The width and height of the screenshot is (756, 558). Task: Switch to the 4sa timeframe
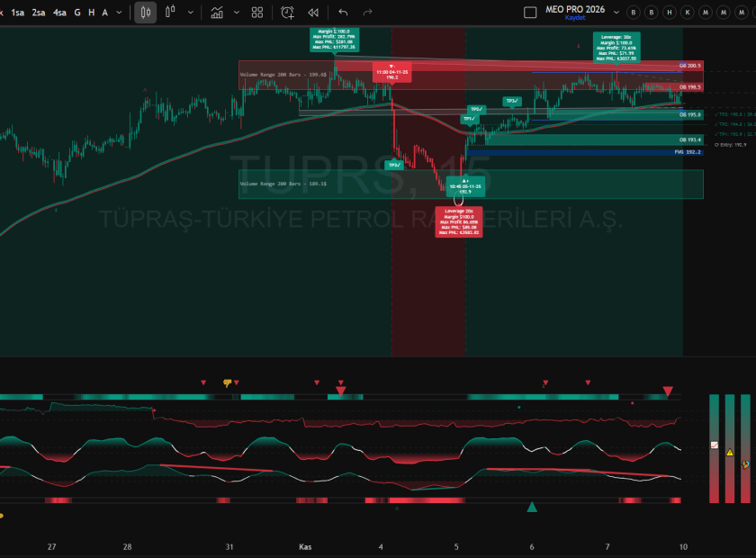(59, 13)
